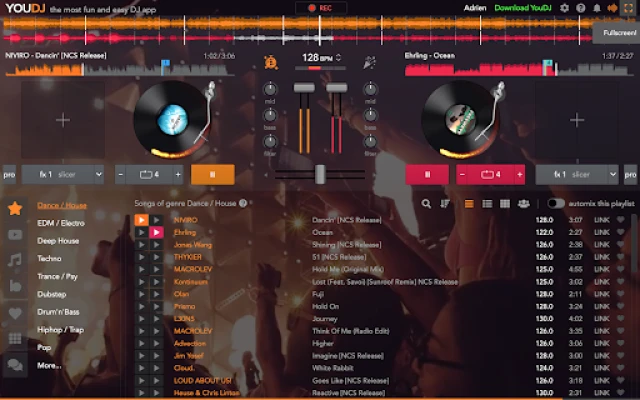This screenshot has width=640, height=400.
Task: Open the chat bubbles icon in sidebar
Action: pyautogui.click(x=15, y=364)
